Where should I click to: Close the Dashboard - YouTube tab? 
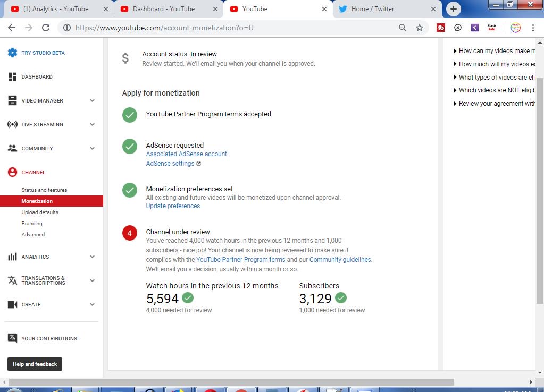click(x=215, y=9)
